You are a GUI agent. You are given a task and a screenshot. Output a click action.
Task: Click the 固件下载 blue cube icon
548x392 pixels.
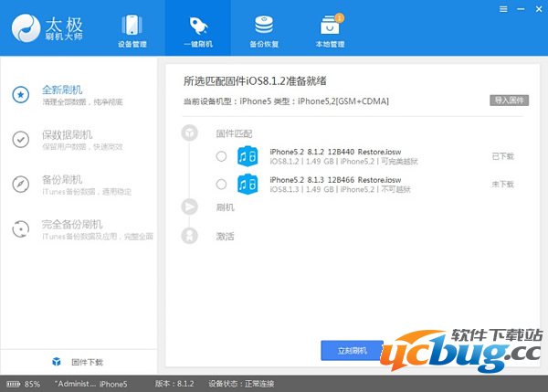coord(57,362)
